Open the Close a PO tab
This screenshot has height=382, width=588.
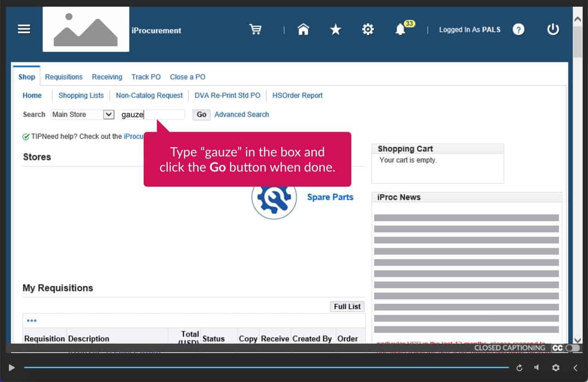[188, 77]
